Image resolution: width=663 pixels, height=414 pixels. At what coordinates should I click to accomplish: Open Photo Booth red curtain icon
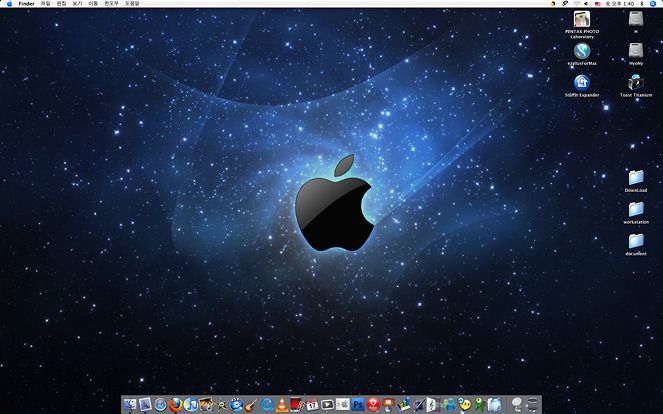[297, 405]
